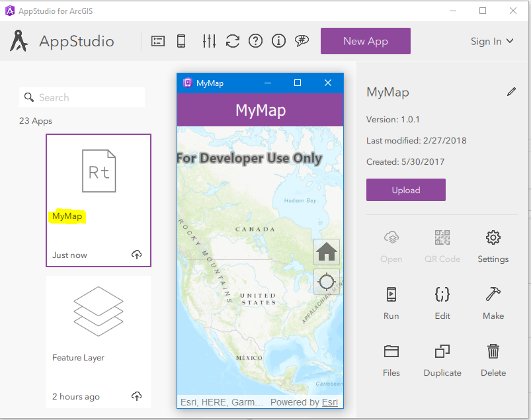Click the New App button
The width and height of the screenshot is (531, 420).
point(366,41)
